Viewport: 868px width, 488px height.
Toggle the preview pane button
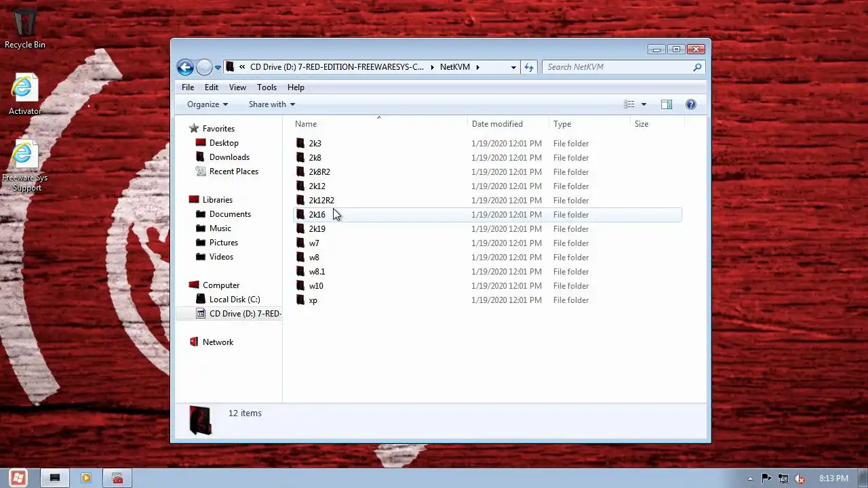(x=667, y=104)
